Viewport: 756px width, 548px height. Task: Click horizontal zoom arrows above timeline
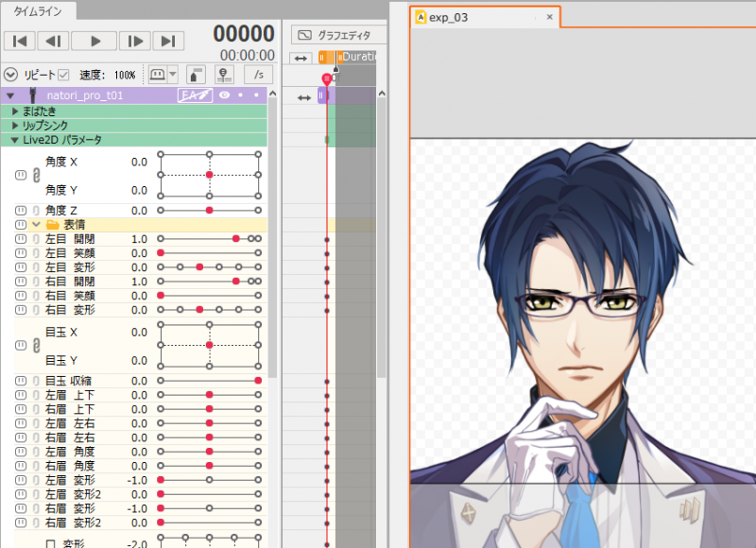301,59
